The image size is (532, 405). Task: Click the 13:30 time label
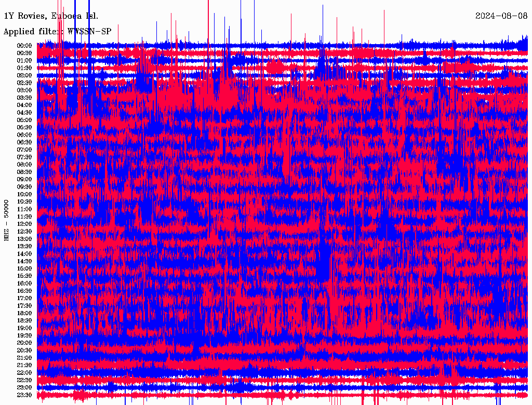tap(24, 247)
